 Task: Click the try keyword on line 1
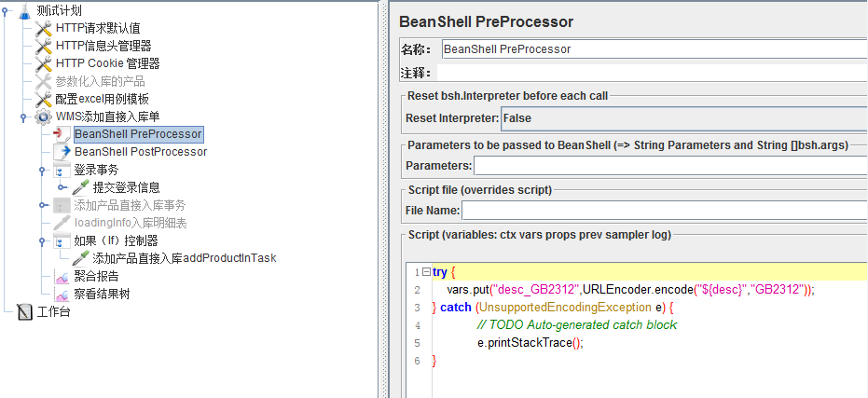point(440,272)
